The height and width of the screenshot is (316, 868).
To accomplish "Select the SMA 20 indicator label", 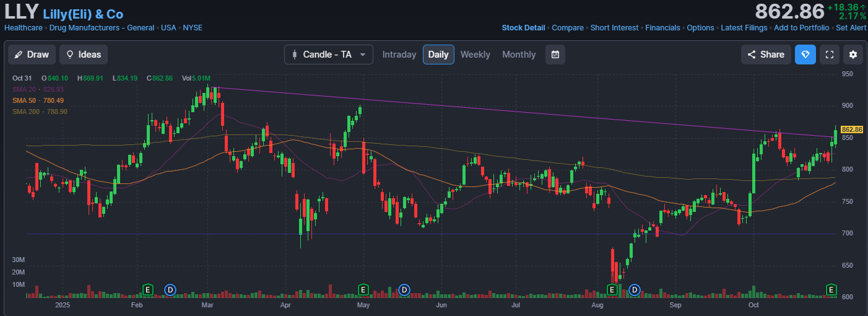I will (x=38, y=89).
